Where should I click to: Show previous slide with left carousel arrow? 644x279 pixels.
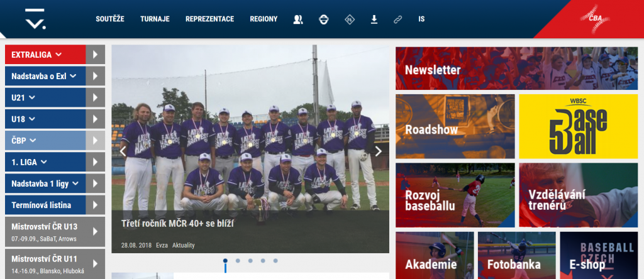pos(123,151)
